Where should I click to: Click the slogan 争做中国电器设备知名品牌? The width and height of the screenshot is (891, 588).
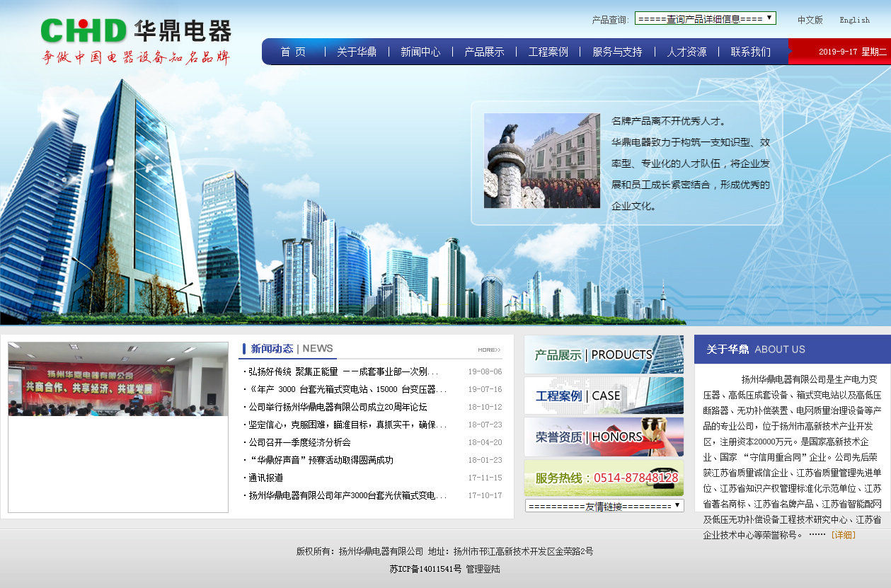coord(136,58)
